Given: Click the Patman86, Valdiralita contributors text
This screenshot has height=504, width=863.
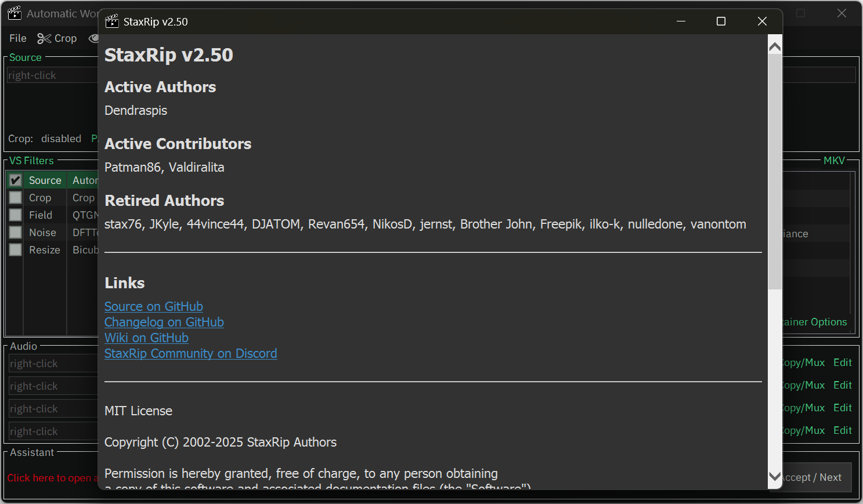Looking at the screenshot, I should (x=164, y=167).
